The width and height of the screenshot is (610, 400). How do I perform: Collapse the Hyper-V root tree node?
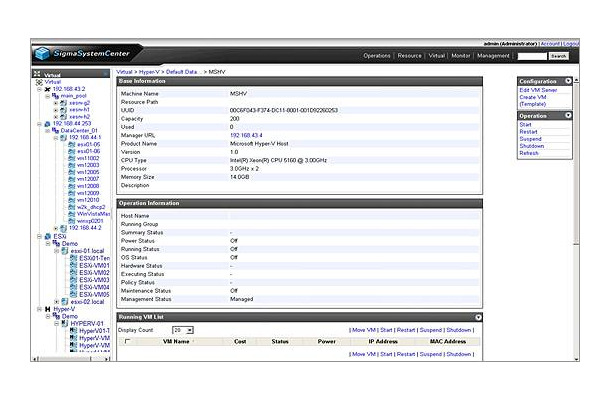coord(39,309)
